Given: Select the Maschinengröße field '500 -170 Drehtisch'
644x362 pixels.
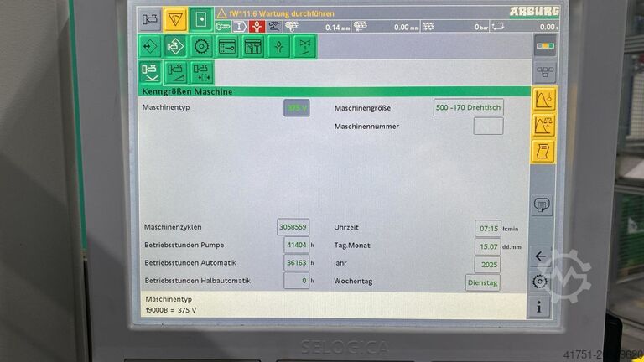Looking at the screenshot, I should 468,107.
